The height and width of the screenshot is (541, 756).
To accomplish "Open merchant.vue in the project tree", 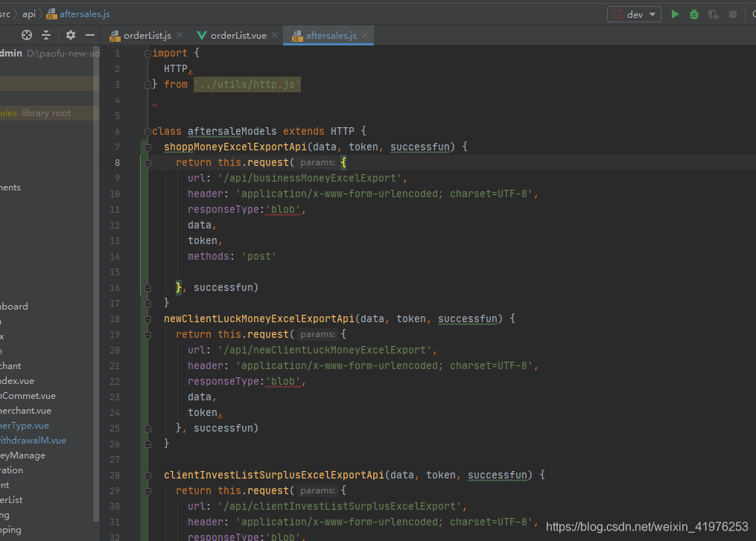I will click(x=25, y=411).
